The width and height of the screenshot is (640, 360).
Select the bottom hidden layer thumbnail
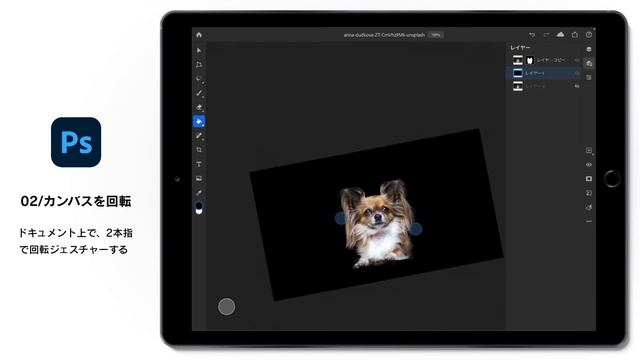(x=518, y=86)
